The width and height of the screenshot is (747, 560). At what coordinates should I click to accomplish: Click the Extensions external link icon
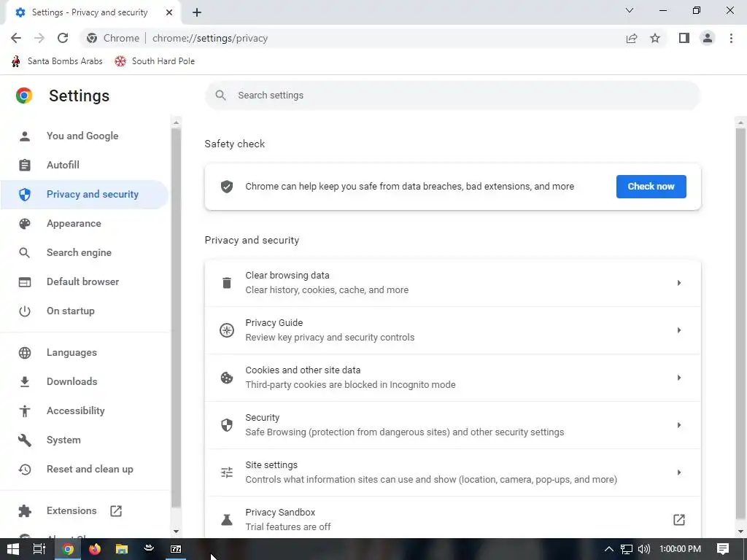click(x=116, y=511)
